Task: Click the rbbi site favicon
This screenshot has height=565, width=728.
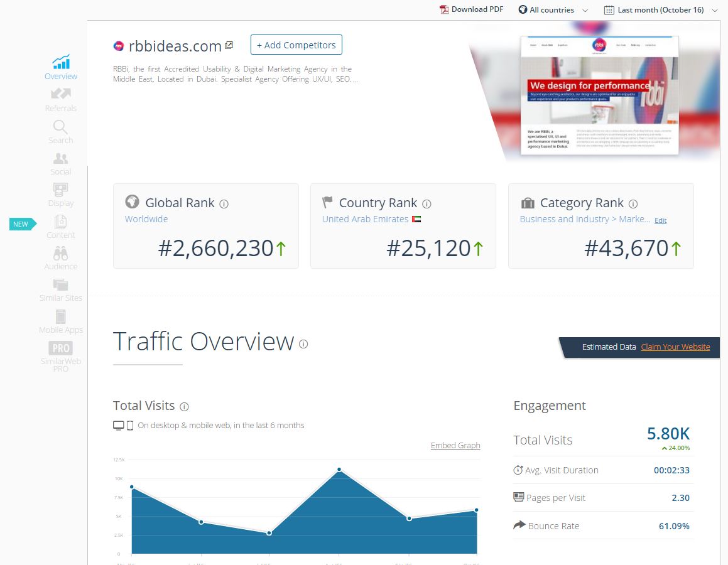Action: tap(119, 45)
